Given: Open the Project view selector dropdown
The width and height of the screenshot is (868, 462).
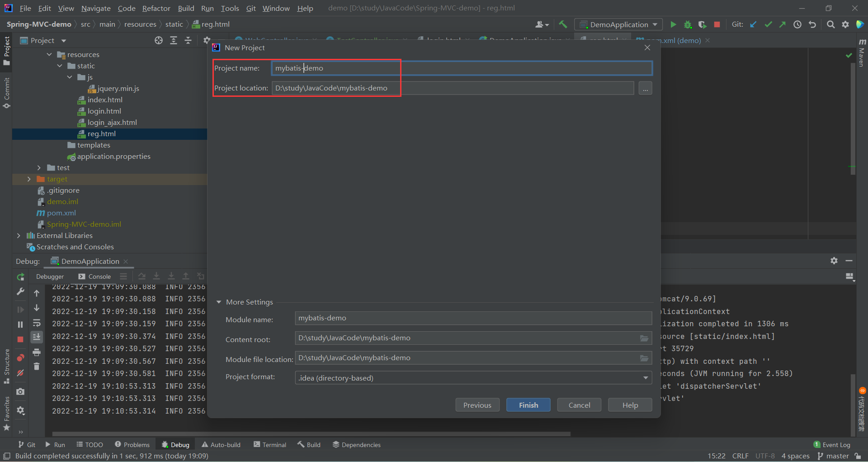Looking at the screenshot, I should pyautogui.click(x=64, y=41).
